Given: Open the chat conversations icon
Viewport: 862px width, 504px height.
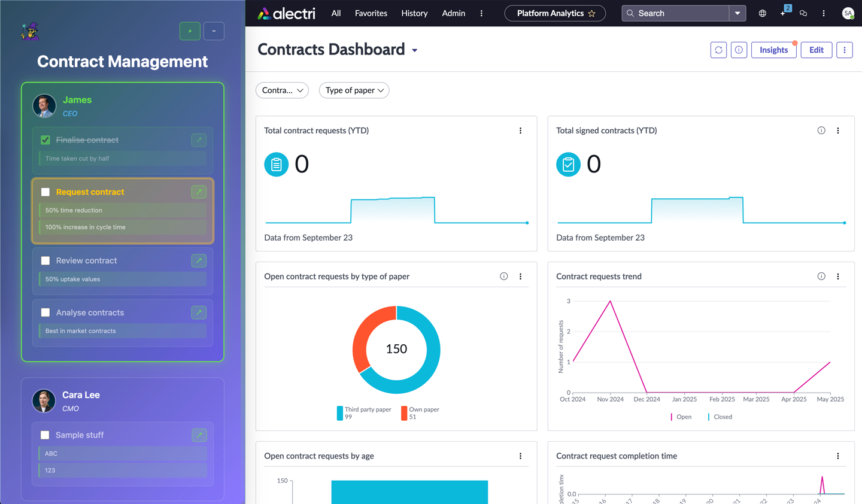Looking at the screenshot, I should pos(803,13).
